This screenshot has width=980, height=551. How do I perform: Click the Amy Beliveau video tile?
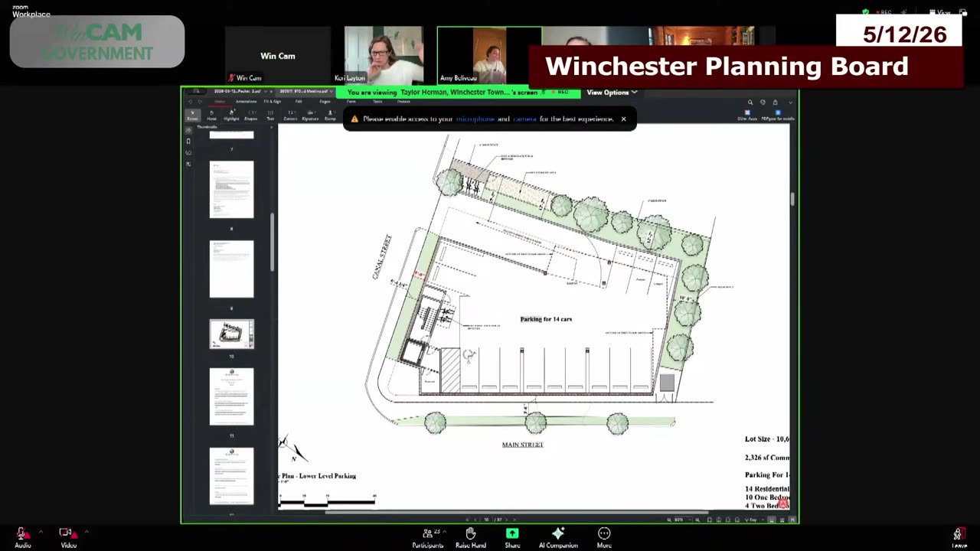coord(490,55)
